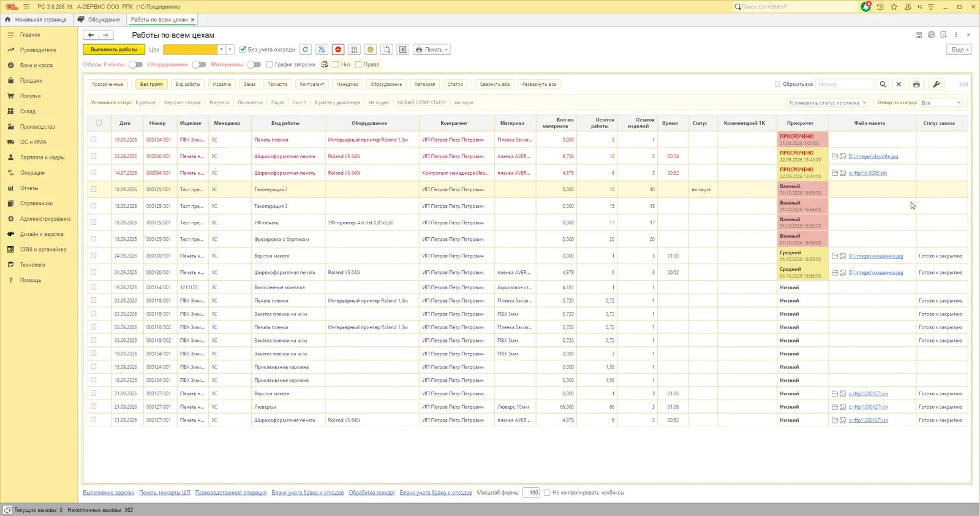Check Не контролировать чекбоксы option
Viewport: 980px width, 516px height.
(547, 493)
